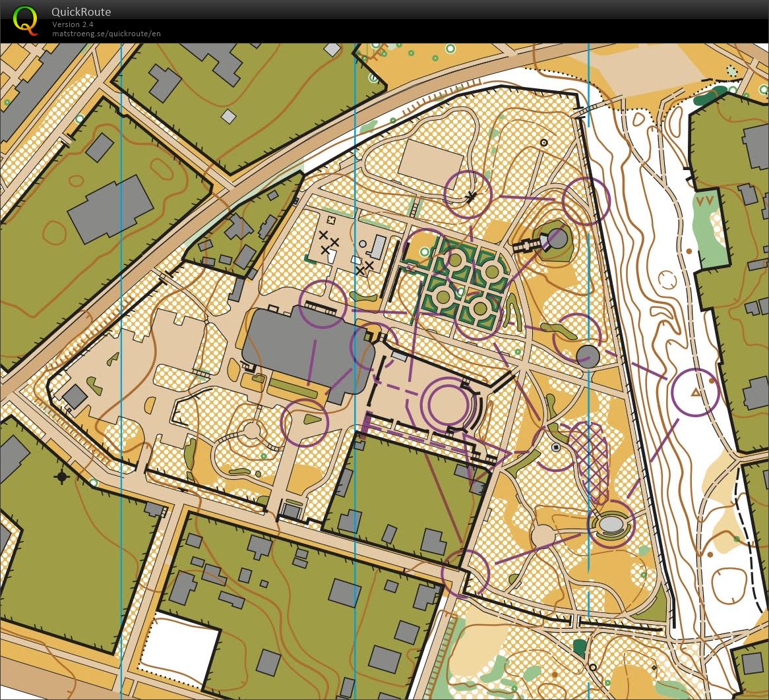This screenshot has width=769, height=700.
Task: Click the oval pond symbol in the lower-right circle
Action: coord(611,525)
